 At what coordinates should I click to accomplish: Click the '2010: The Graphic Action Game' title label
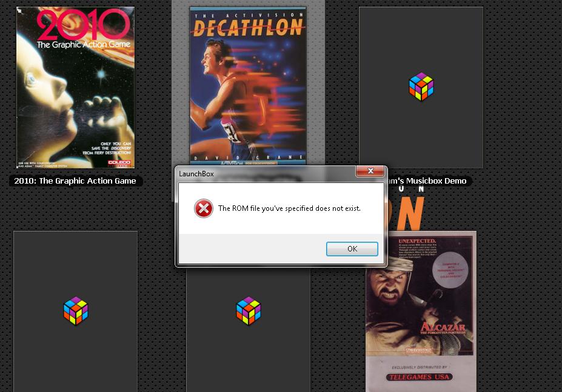click(x=75, y=181)
